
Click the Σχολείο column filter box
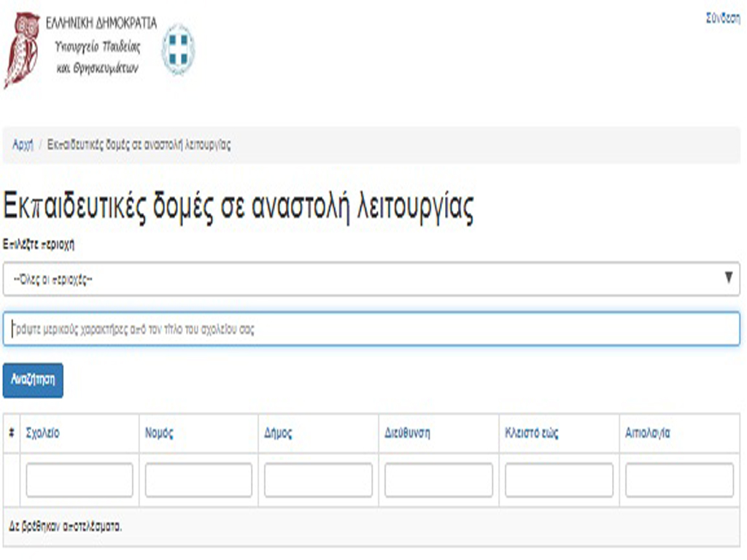coord(80,480)
